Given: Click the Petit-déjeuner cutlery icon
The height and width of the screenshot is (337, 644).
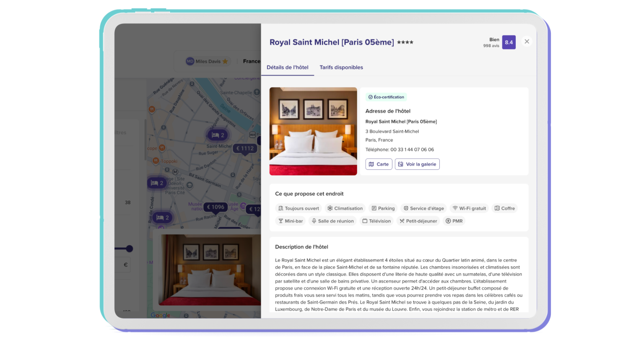Looking at the screenshot, I should point(402,221).
